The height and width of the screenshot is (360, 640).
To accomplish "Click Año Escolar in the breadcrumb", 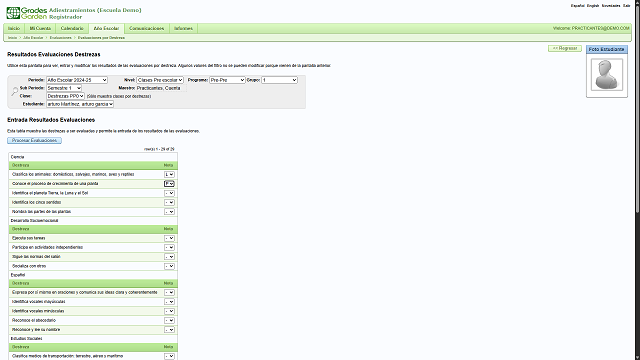I will click(x=33, y=38).
